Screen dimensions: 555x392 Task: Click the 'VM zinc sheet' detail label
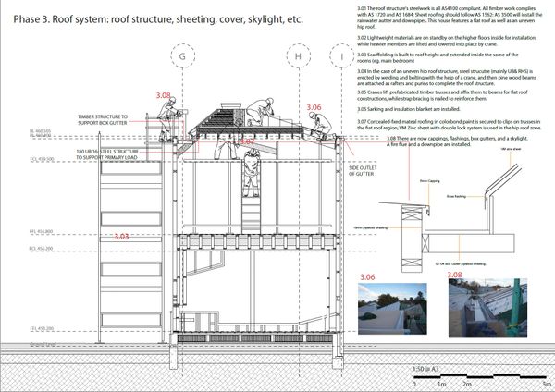[511, 149]
